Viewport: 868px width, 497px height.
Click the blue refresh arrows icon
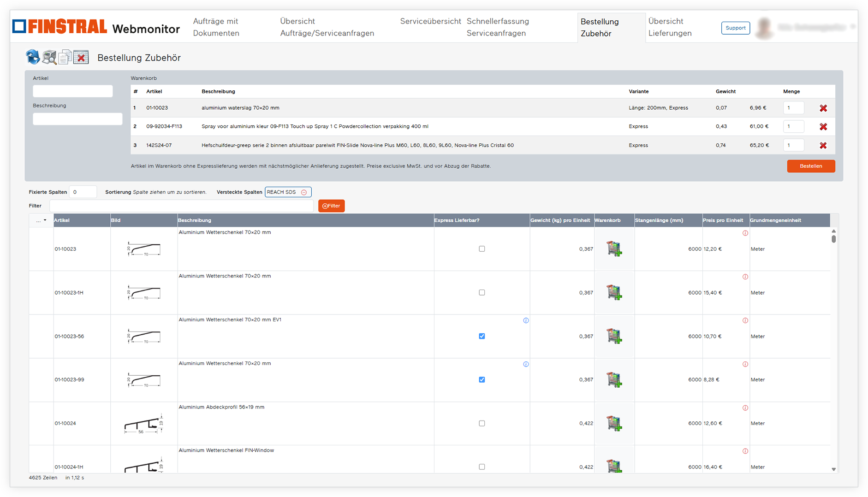33,57
